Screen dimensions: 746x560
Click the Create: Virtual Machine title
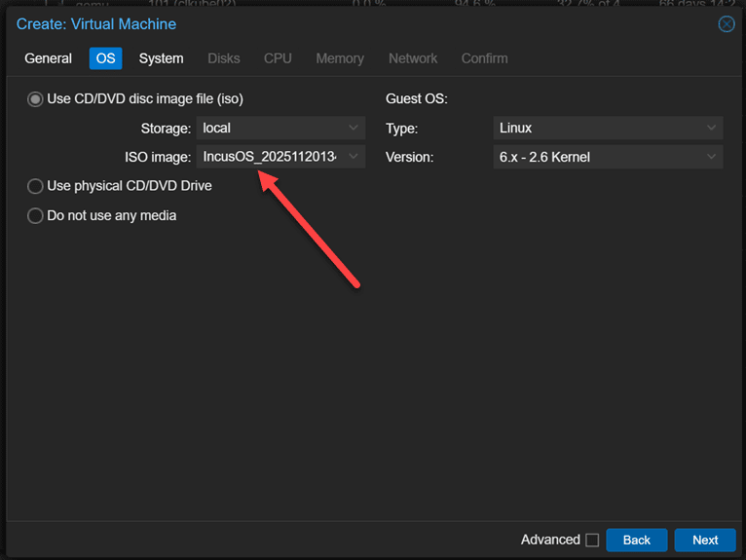(x=96, y=23)
